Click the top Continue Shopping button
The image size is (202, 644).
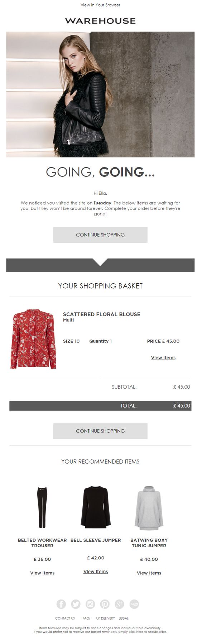pyautogui.click(x=100, y=235)
